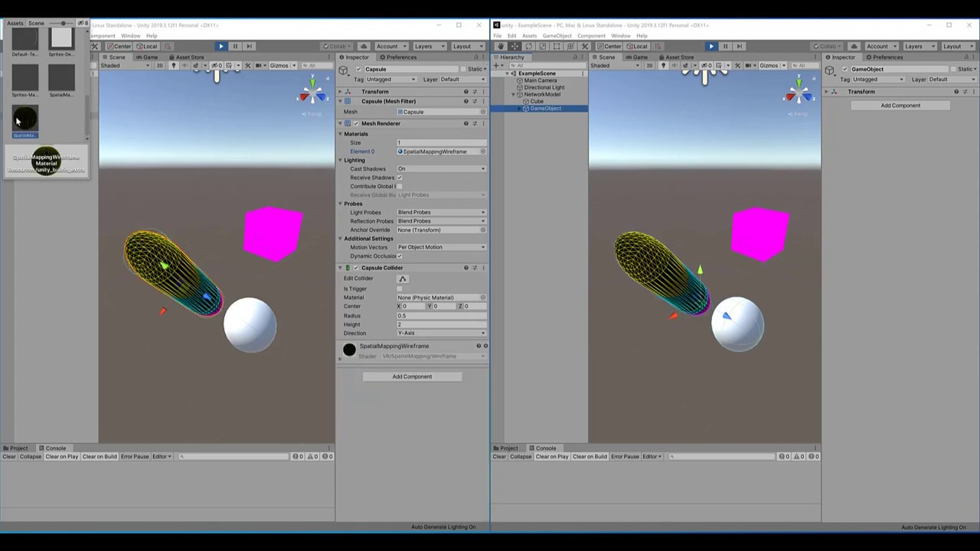980x551 pixels.
Task: Choose the custom editor tools icon, right window
Action: point(584,46)
